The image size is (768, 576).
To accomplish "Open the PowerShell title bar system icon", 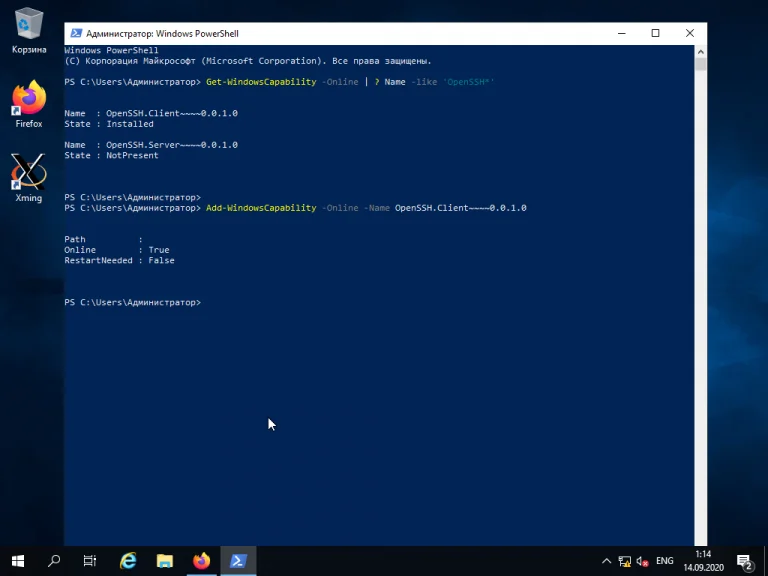I will 76,33.
